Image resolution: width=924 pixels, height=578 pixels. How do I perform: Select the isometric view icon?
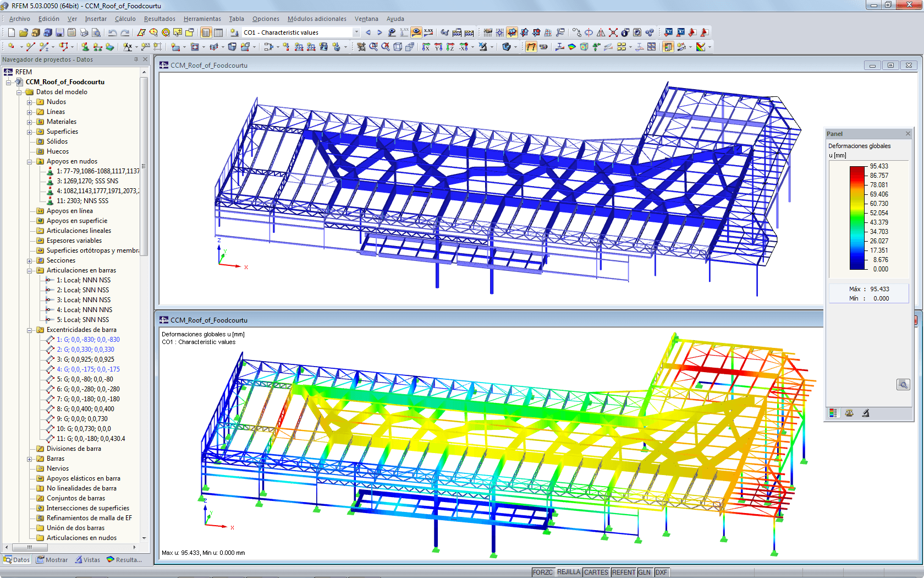pyautogui.click(x=398, y=46)
